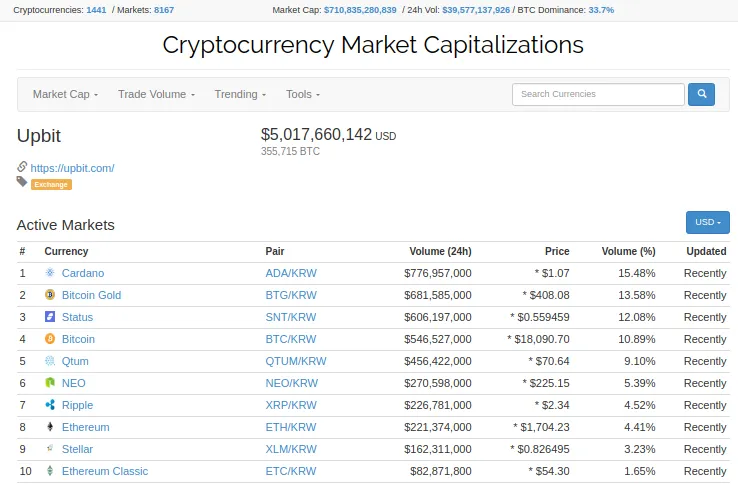Screen dimensions: 738x484
Task: Click the Status coin icon
Action: pos(50,316)
